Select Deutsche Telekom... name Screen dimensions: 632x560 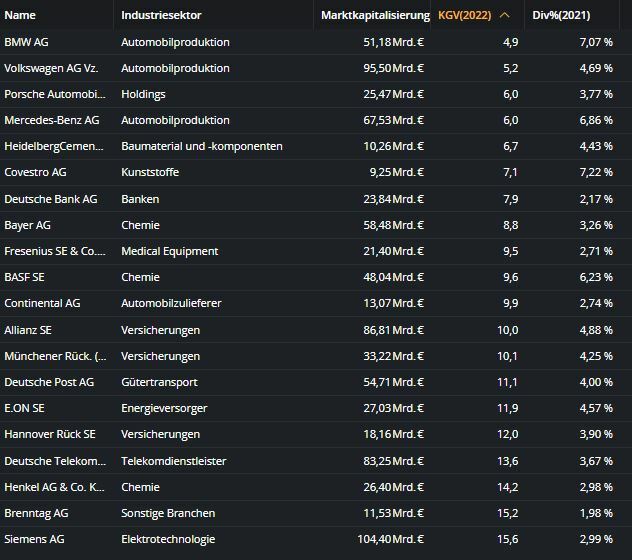(55, 461)
